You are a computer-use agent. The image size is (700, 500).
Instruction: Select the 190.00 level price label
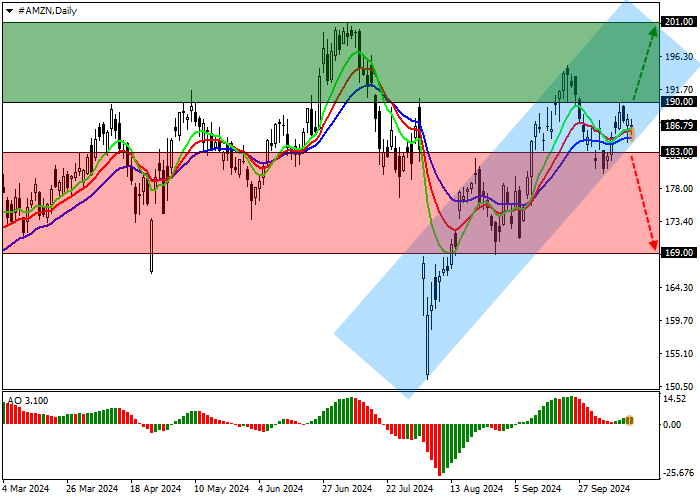point(679,102)
